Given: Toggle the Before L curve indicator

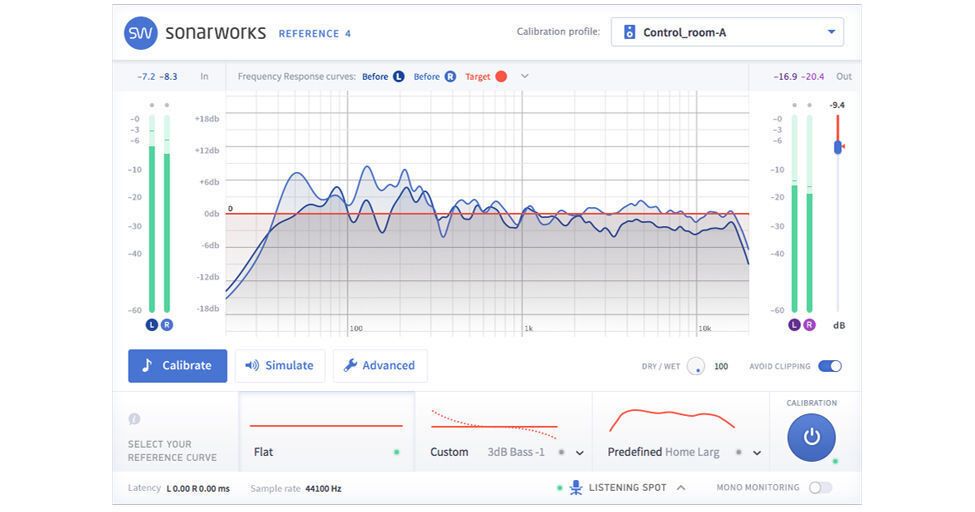Looking at the screenshot, I should tap(399, 77).
